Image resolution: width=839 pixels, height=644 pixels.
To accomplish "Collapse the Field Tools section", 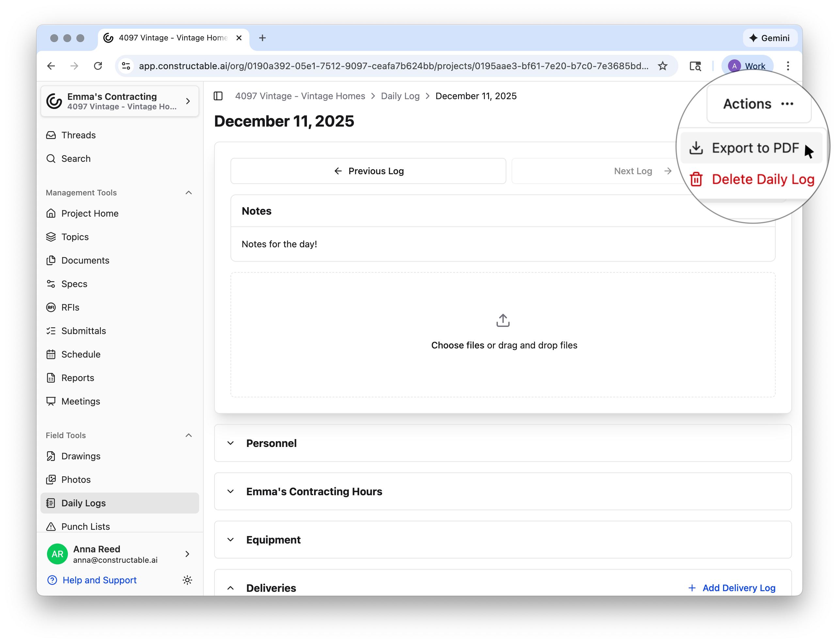I will coord(188,435).
